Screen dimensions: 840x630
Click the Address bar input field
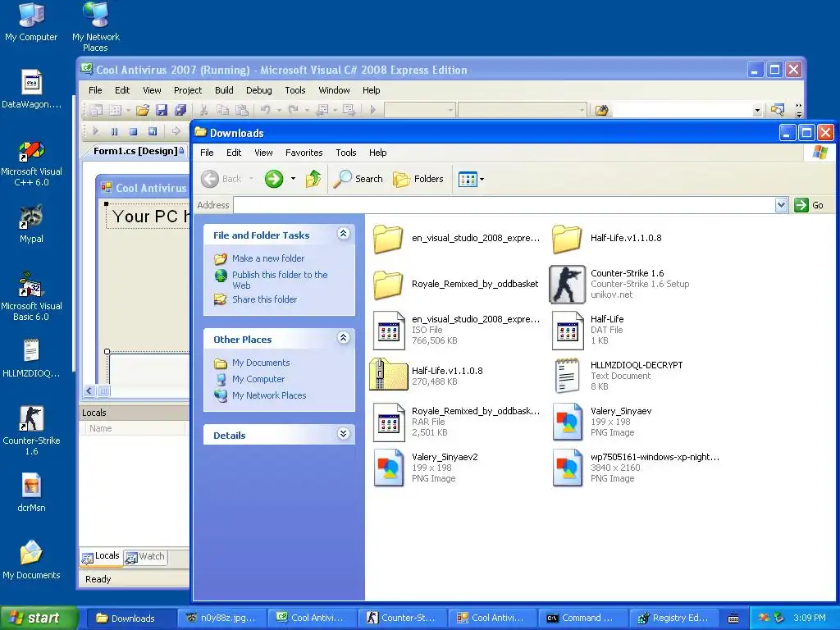(504, 204)
